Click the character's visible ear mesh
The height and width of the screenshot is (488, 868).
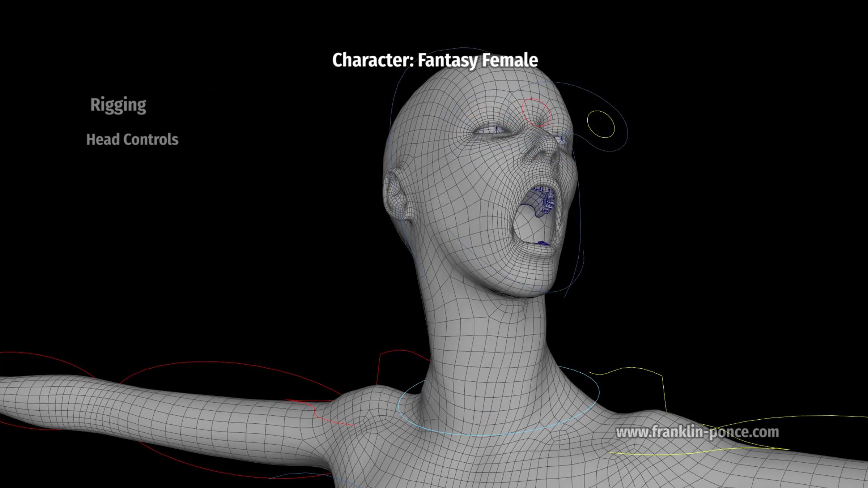395,193
